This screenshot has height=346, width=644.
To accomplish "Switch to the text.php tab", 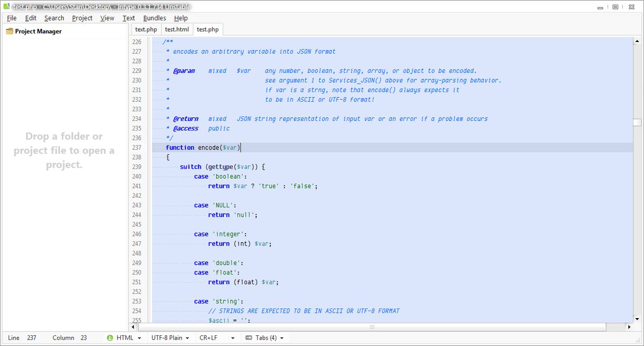I will [145, 29].
